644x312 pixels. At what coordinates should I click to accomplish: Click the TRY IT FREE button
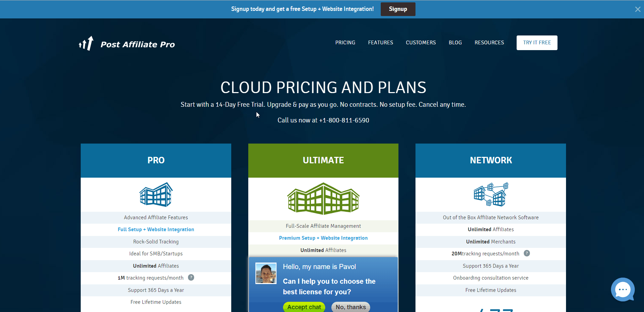(537, 43)
